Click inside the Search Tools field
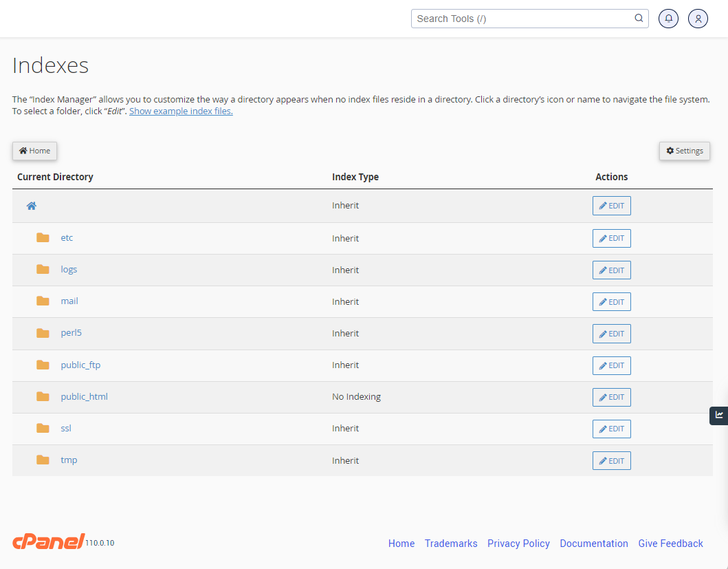 pos(522,19)
